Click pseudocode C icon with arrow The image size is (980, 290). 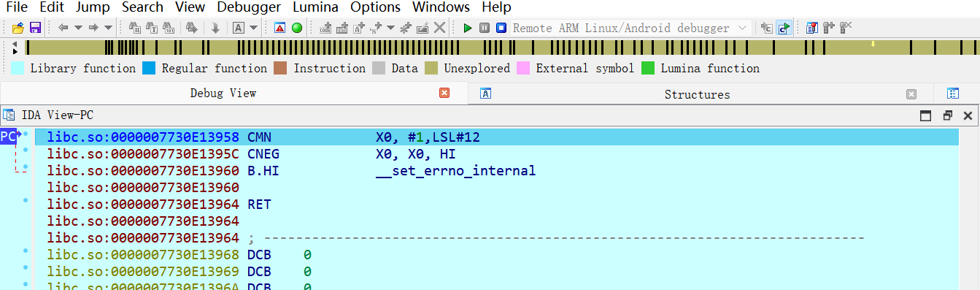(x=766, y=28)
